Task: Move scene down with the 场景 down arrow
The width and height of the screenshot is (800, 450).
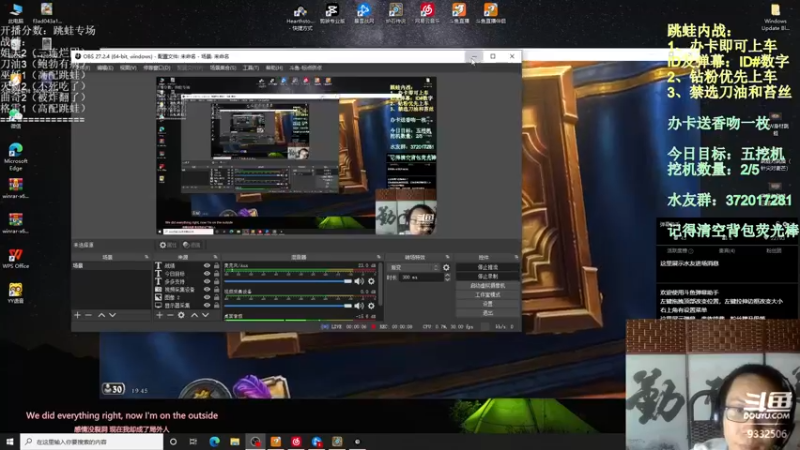Action: pyautogui.click(x=112, y=315)
